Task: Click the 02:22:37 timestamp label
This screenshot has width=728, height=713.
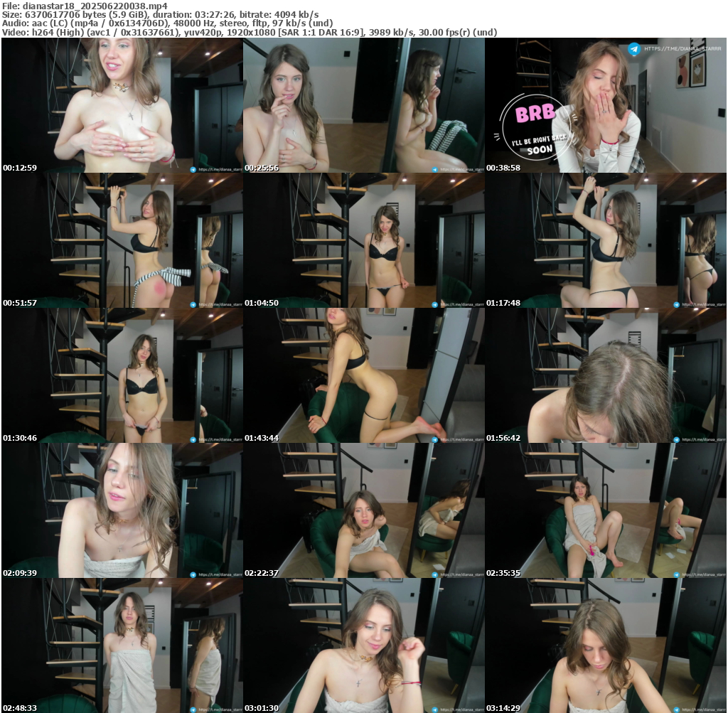Action: click(x=262, y=573)
